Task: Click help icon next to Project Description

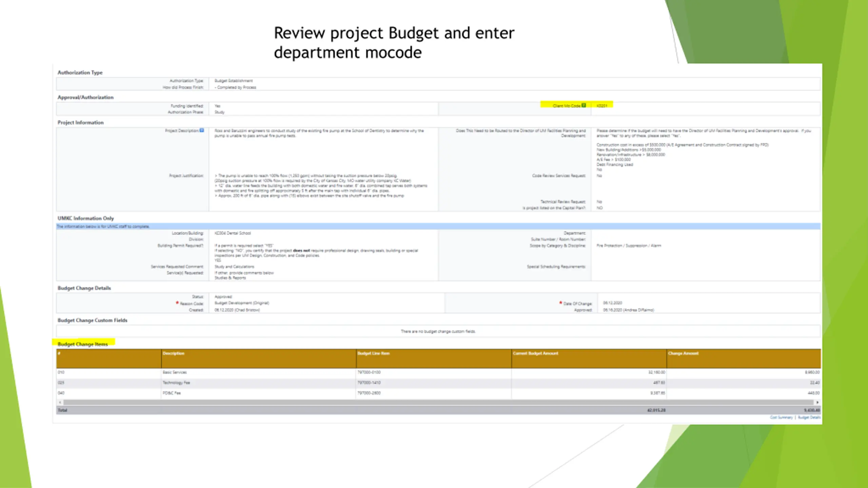Action: 202,130
